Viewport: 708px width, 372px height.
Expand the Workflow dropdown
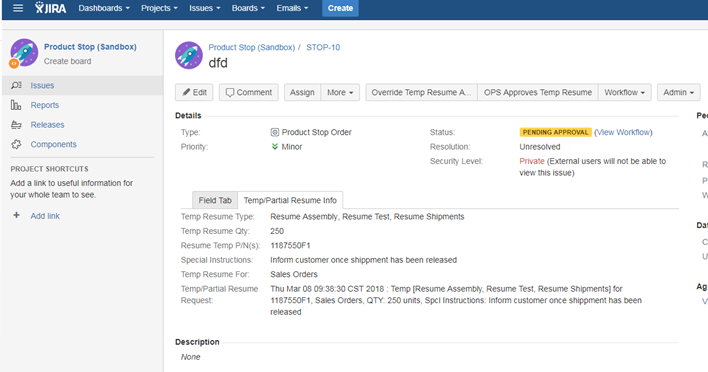pyautogui.click(x=624, y=92)
